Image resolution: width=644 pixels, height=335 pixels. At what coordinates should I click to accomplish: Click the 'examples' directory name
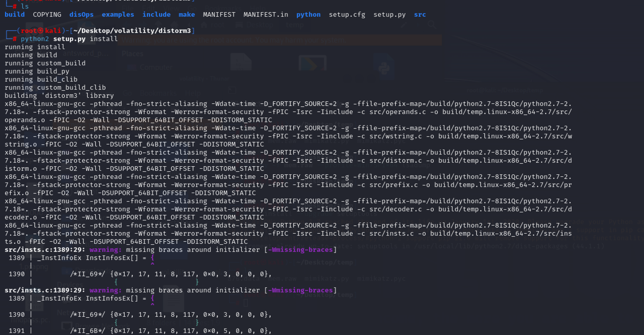coord(118,15)
